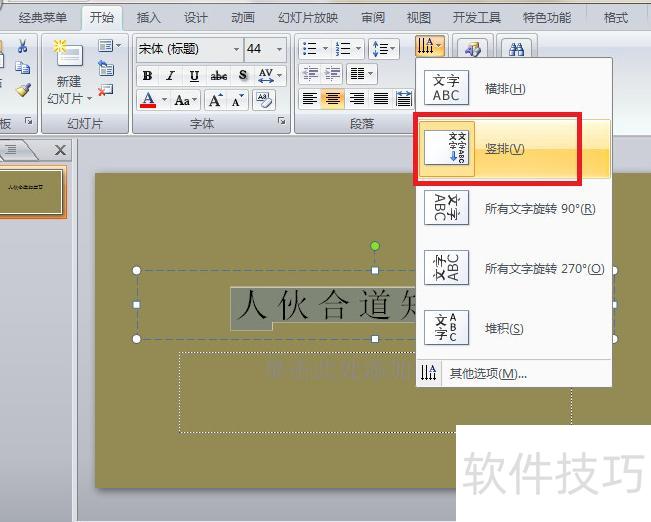Viewport: 651px width, 522px height.
Task: Switch to the 动画 tab
Action: point(243,17)
